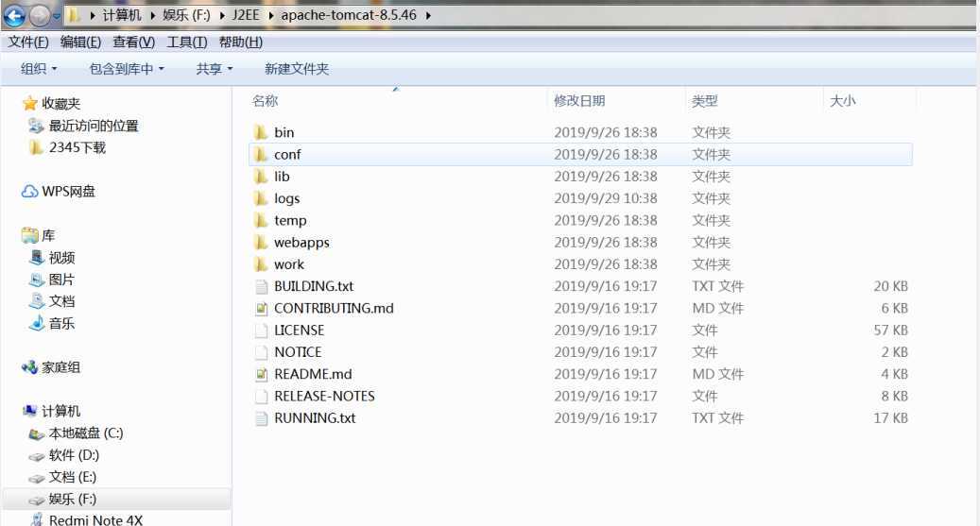Click the Redmi Note 4X device icon

click(37, 519)
